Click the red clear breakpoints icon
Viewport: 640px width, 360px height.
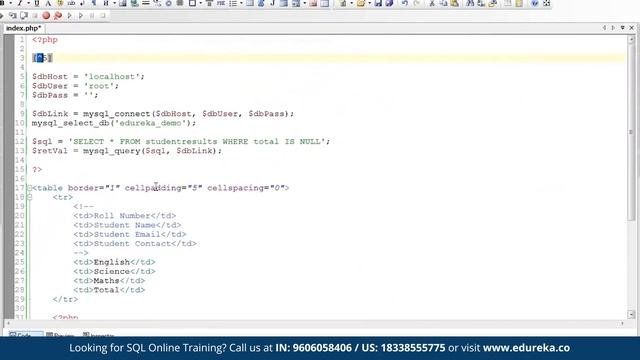tap(58, 16)
